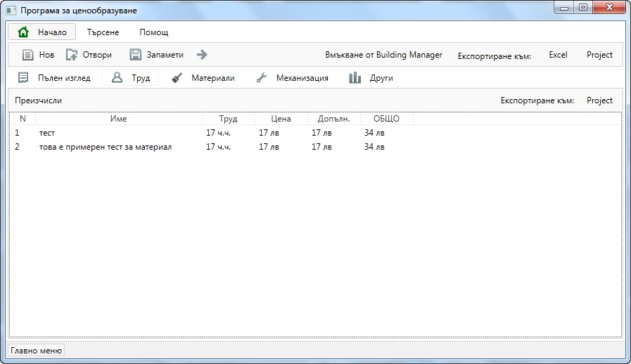Select row 'това е примерен тест за материал'
This screenshot has height=364, width=631.
pyautogui.click(x=106, y=147)
